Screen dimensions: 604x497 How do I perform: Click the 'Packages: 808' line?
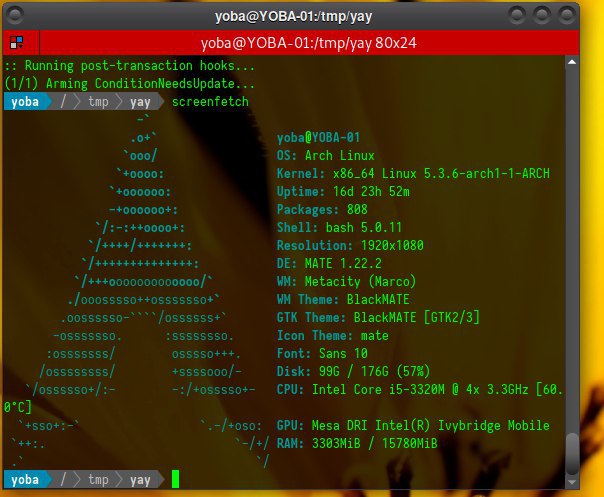tap(322, 210)
